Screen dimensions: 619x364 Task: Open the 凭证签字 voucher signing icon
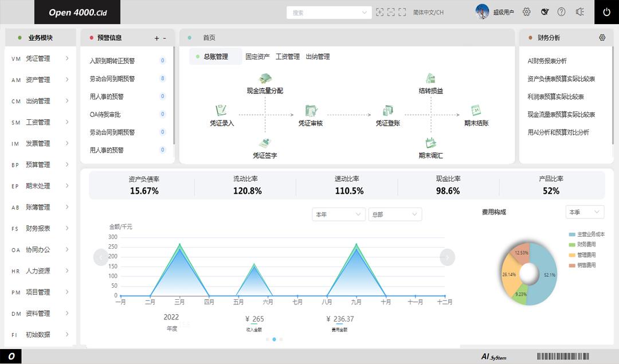(x=265, y=143)
